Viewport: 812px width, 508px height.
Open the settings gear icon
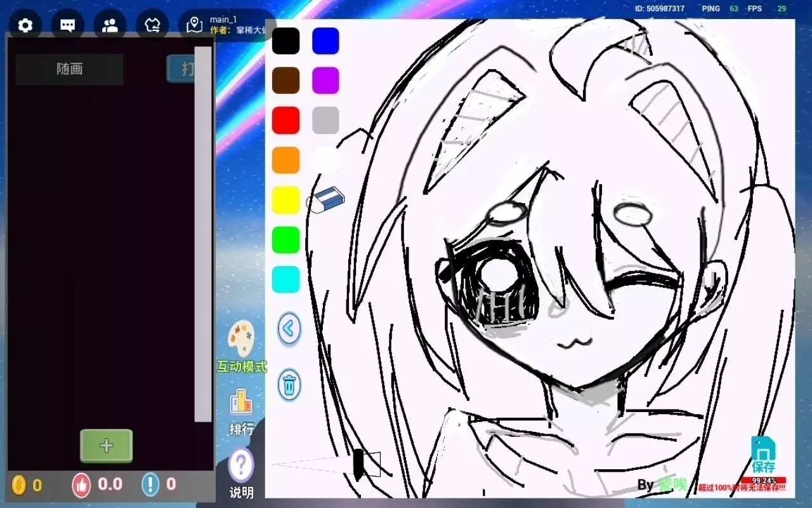coord(25,25)
